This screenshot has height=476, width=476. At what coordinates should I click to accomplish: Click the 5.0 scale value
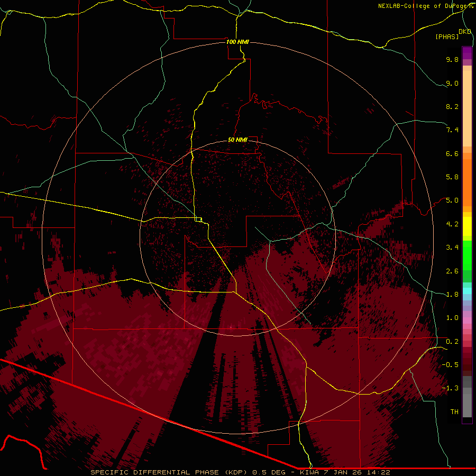[452, 200]
